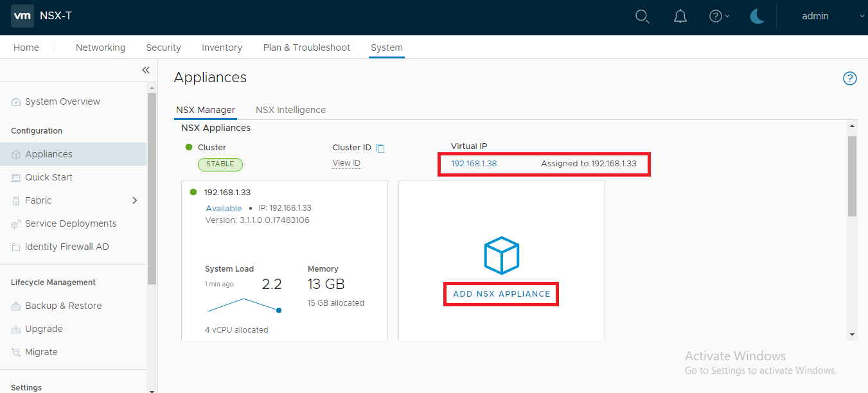
Task: Switch to NSX Manager tab
Action: tap(206, 110)
